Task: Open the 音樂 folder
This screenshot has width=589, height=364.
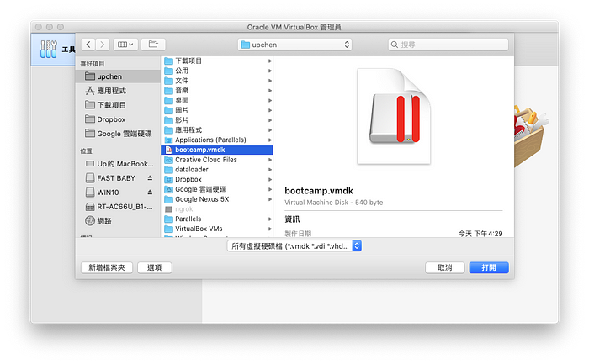Action: 217,91
